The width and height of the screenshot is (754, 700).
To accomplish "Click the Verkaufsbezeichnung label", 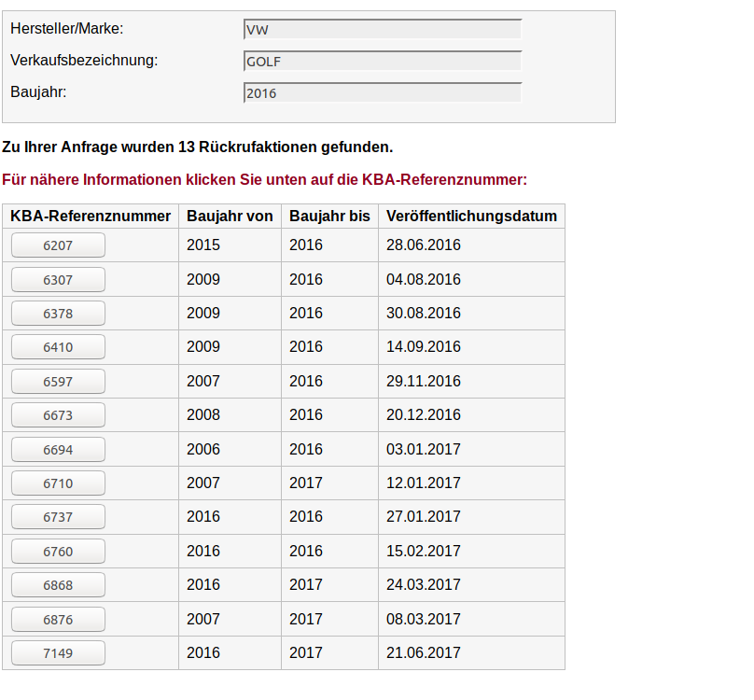I will pos(84,60).
